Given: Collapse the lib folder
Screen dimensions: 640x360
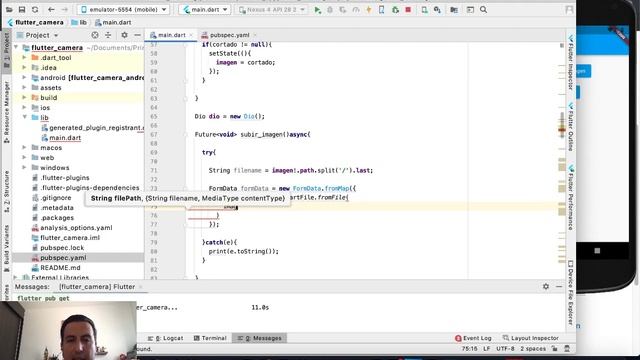Looking at the screenshot, I should click(x=24, y=118).
